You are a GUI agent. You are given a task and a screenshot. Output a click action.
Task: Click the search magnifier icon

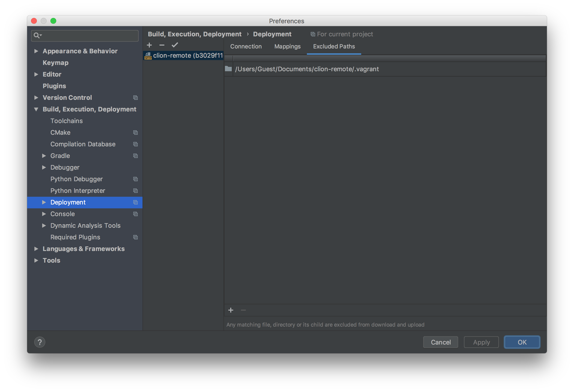click(37, 36)
